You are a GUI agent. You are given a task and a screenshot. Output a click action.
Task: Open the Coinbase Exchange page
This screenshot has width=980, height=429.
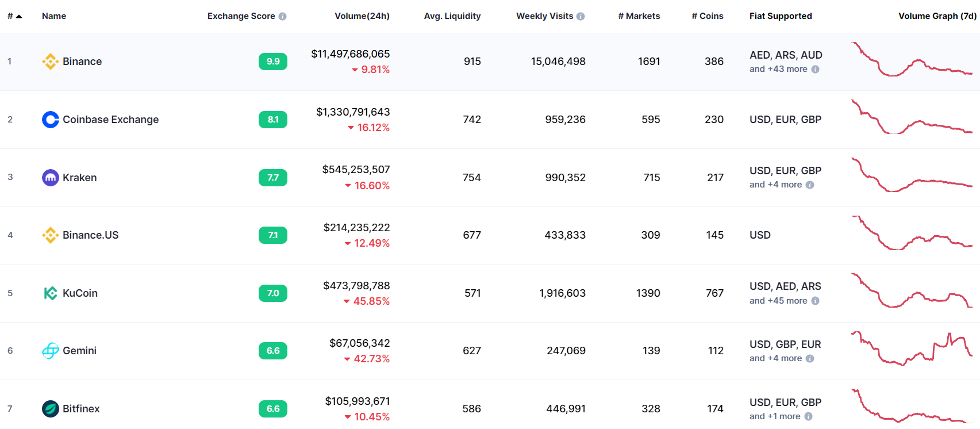pos(110,120)
